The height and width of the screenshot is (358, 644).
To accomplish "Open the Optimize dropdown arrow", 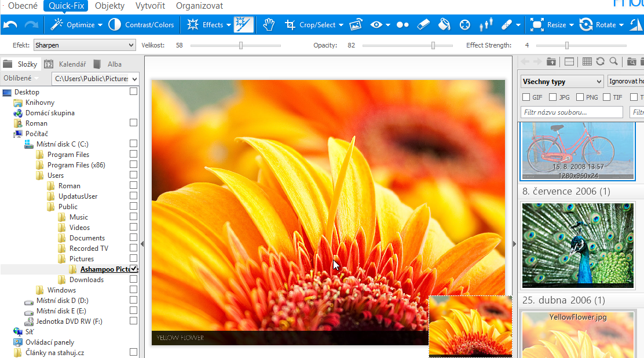I will click(100, 25).
